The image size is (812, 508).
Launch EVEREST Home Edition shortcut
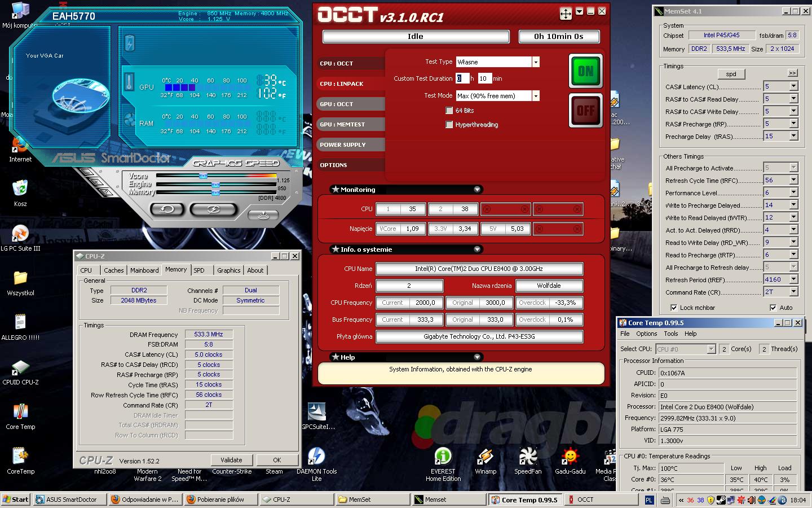click(x=443, y=456)
